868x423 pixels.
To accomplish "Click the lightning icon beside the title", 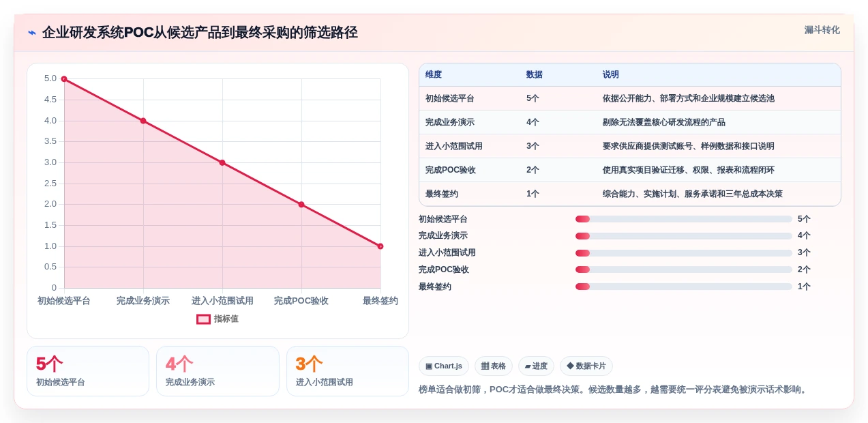I will [31, 32].
